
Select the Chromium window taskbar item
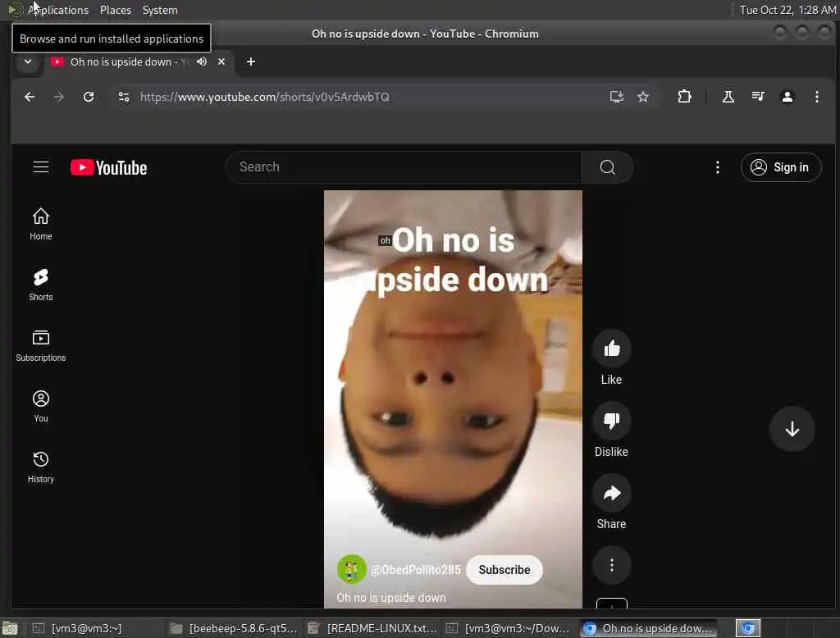pos(649,628)
